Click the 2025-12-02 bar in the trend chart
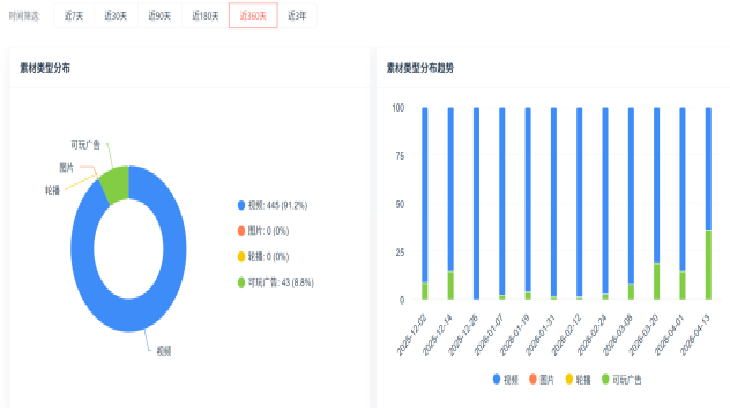Viewport: 730px width, 408px height. (425, 204)
